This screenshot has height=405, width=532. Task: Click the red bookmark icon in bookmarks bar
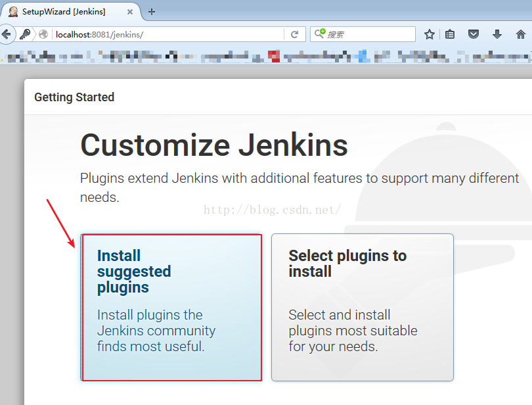point(274,56)
